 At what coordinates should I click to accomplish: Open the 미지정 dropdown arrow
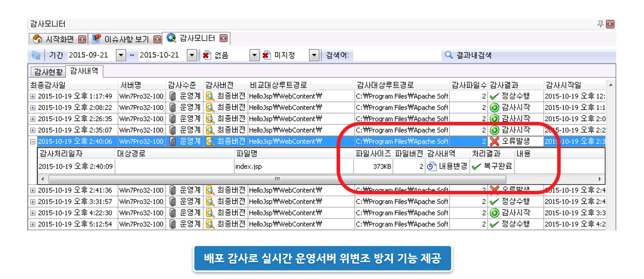[x=314, y=55]
